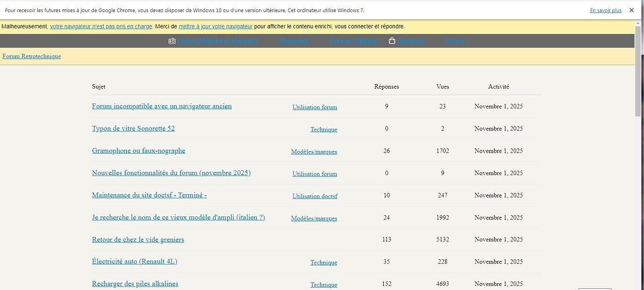Open 'Retour de chez le vide greniers' topic
The width and height of the screenshot is (644, 290).
pos(138,240)
